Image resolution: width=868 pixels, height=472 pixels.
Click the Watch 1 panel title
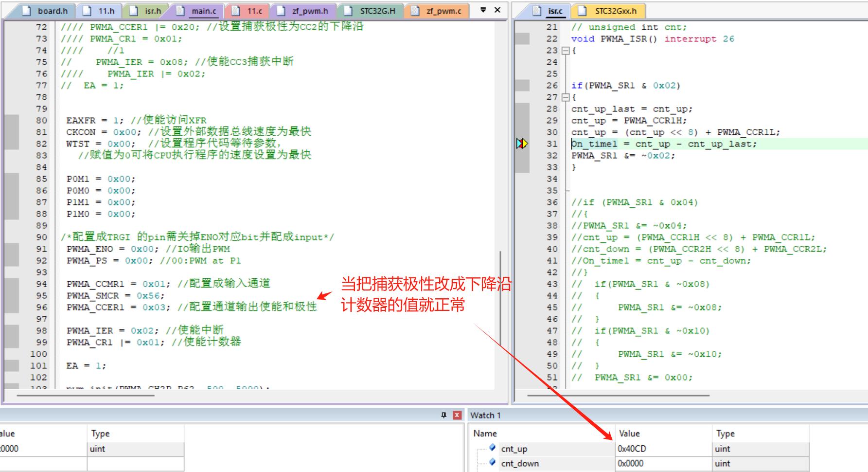[485, 415]
